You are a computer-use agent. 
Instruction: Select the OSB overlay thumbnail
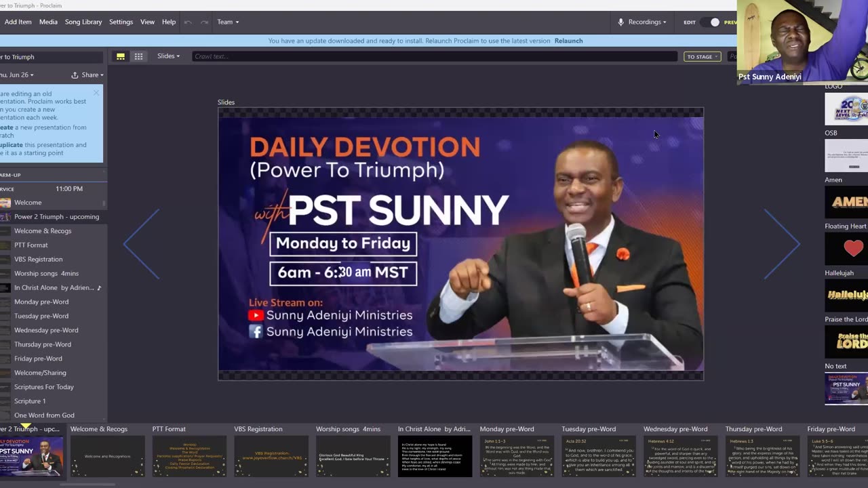(x=846, y=155)
